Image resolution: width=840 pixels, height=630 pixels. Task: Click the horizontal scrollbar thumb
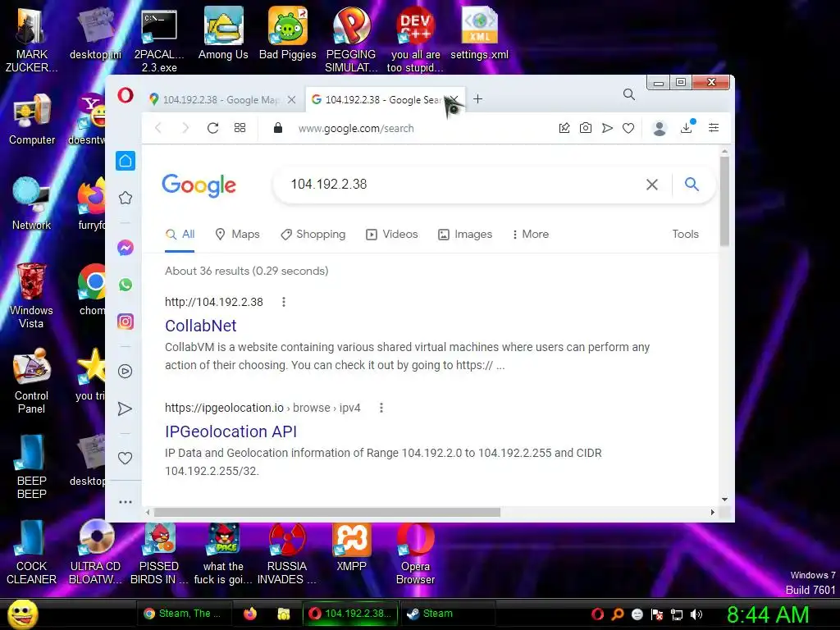326,513
